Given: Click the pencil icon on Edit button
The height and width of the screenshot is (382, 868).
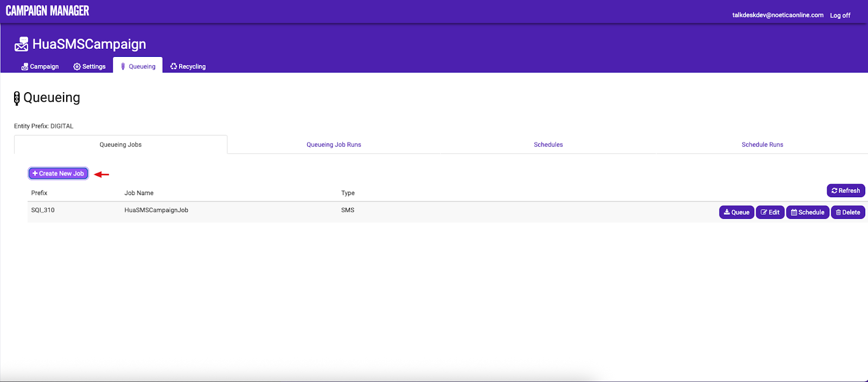Looking at the screenshot, I should pos(764,212).
